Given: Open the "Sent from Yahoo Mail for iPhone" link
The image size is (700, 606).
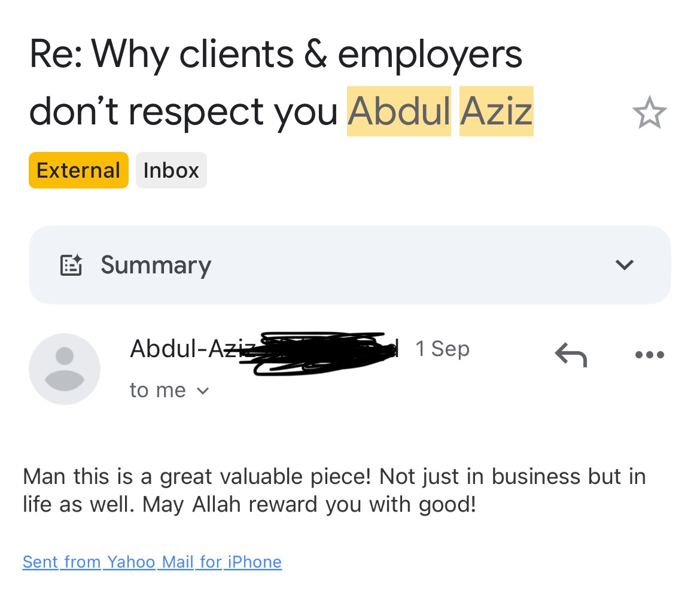Looking at the screenshot, I should coord(152,562).
